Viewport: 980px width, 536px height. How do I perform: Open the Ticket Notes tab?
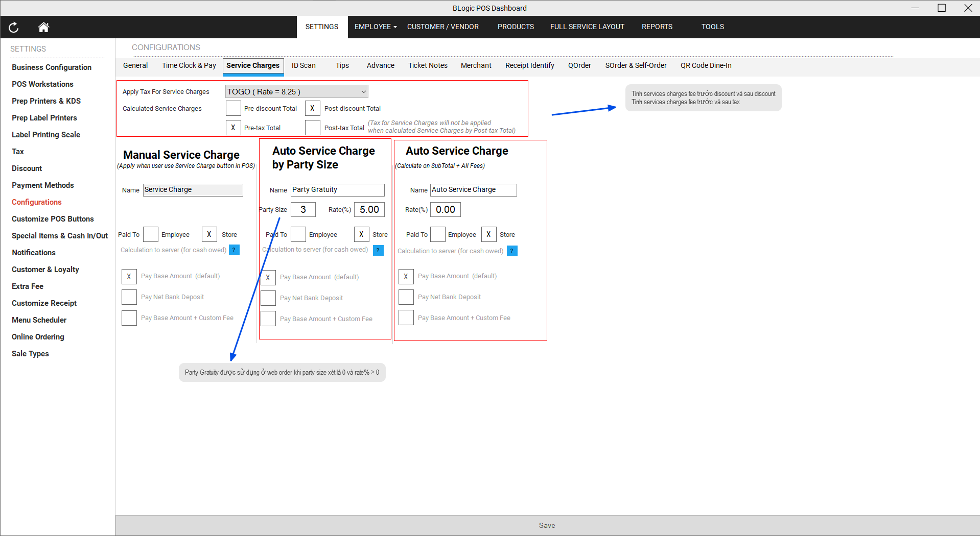[x=428, y=65]
